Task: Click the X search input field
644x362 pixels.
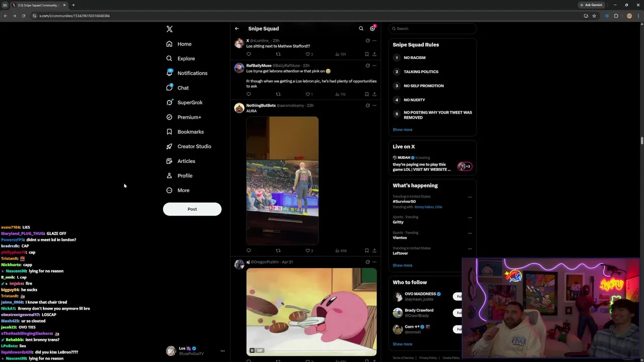Action: pos(433,29)
